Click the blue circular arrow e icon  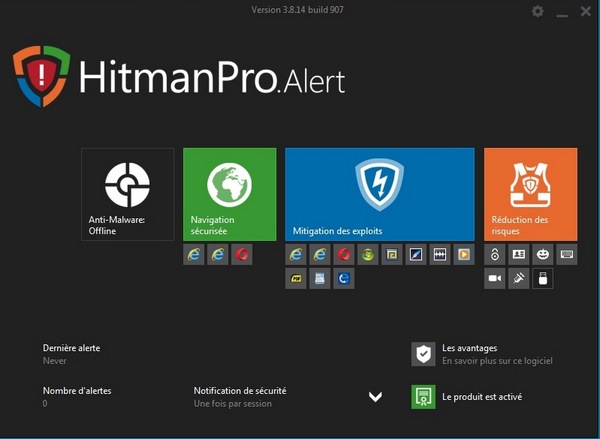pyautogui.click(x=344, y=279)
